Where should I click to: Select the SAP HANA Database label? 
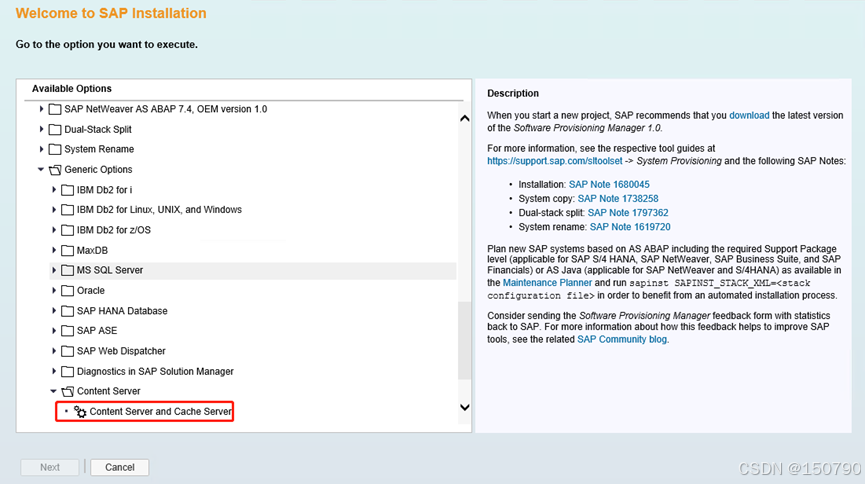coord(122,311)
